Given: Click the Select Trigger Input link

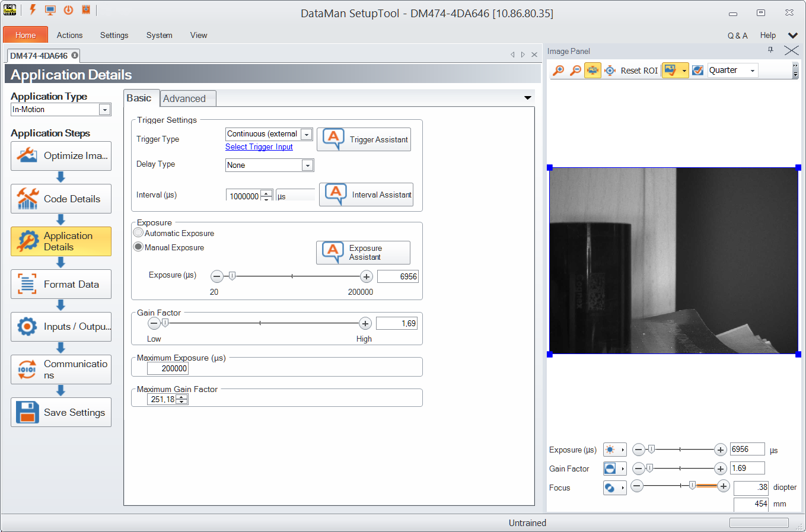Looking at the screenshot, I should 259,147.
